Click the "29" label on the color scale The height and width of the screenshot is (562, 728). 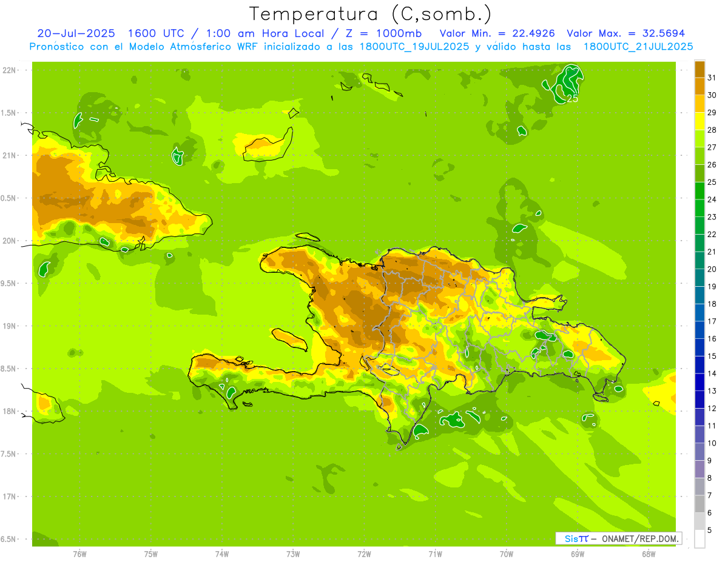click(x=712, y=113)
